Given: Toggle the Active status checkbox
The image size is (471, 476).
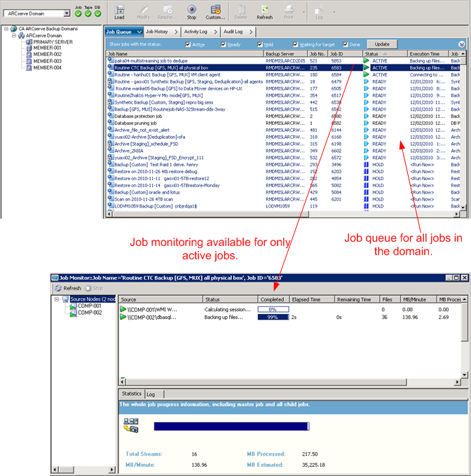Looking at the screenshot, I should (x=189, y=44).
